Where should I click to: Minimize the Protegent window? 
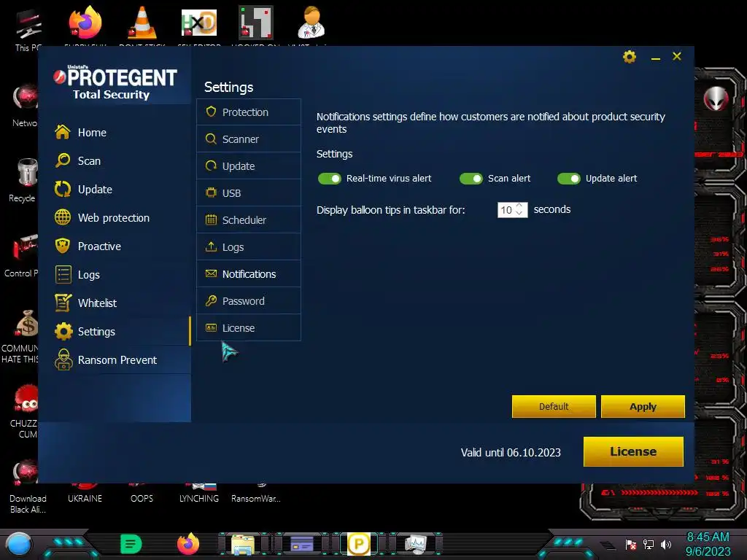[x=656, y=58]
